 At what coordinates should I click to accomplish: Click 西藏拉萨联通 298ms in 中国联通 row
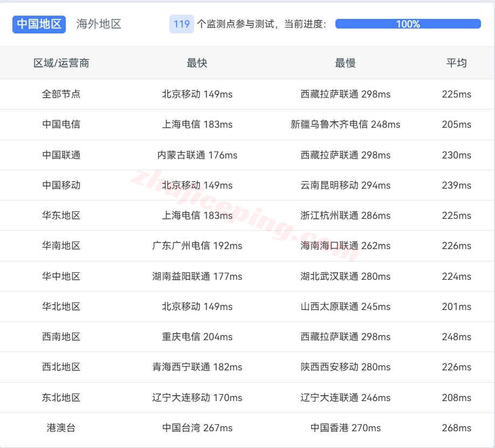(345, 155)
